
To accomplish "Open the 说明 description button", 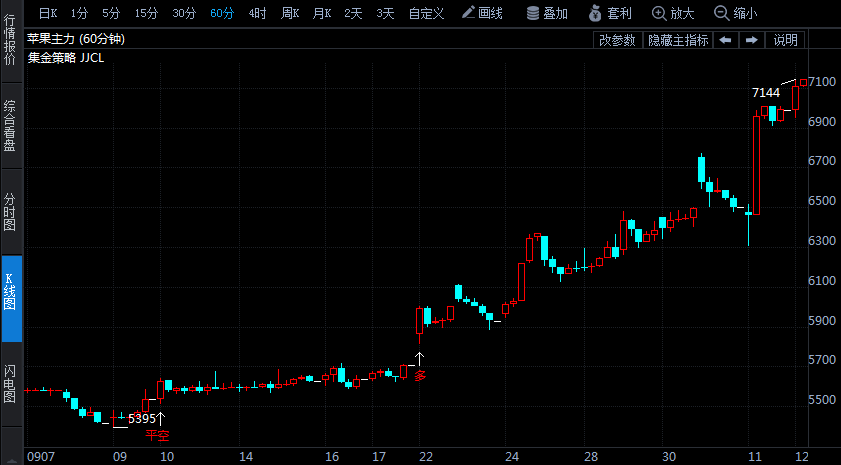I will [785, 40].
